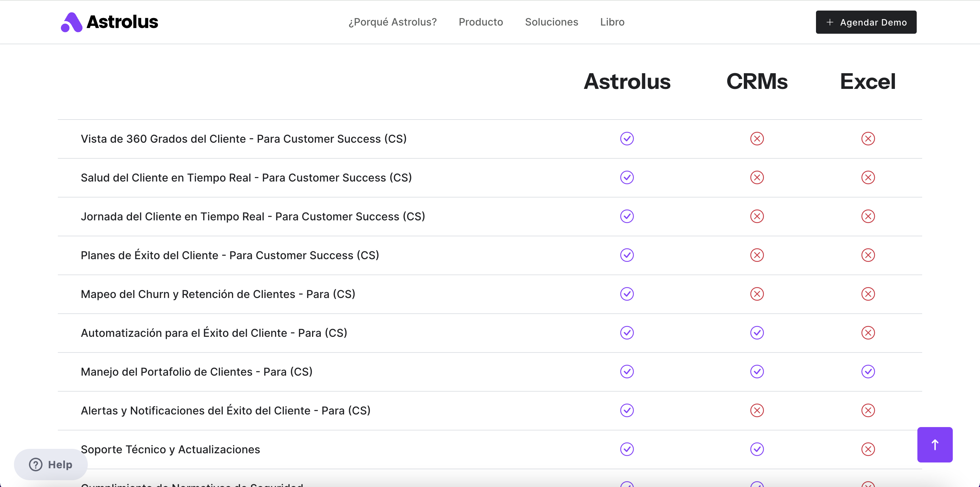Click Excel cross icon for Mapeo del Churn row
980x487 pixels.
(868, 294)
